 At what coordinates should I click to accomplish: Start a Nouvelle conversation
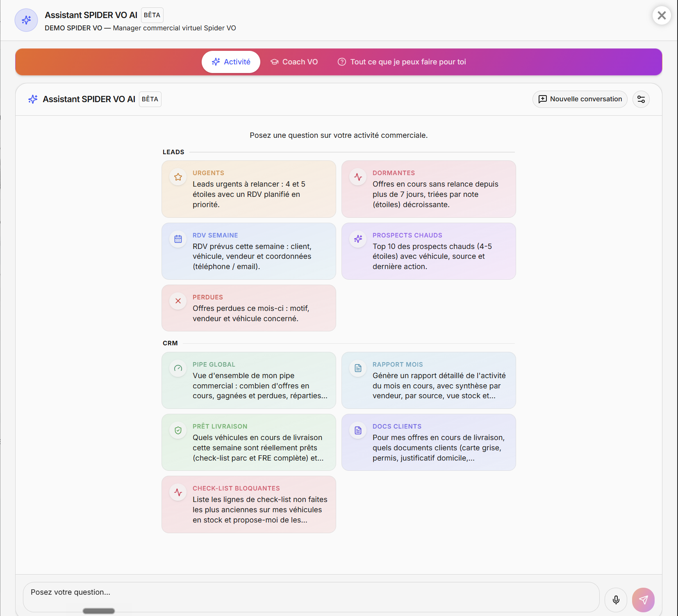pos(580,99)
